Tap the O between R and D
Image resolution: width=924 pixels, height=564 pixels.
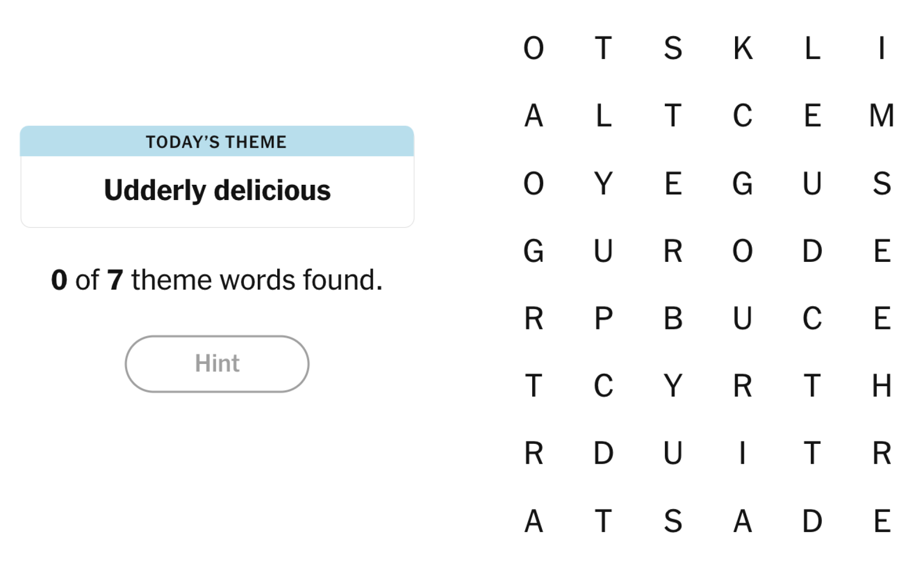(x=742, y=251)
